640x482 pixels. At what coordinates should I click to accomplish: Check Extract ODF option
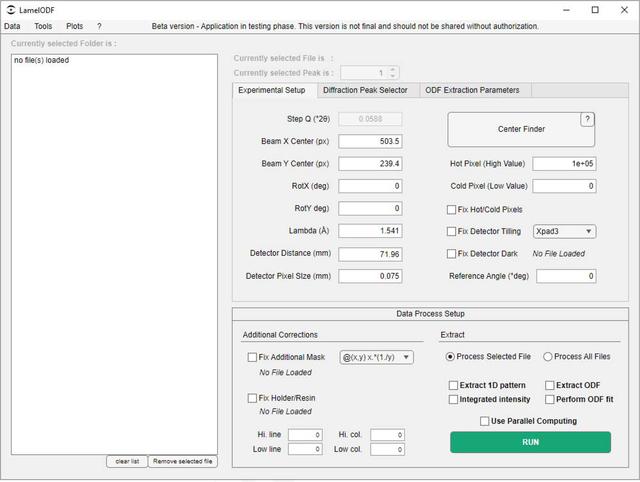(x=550, y=385)
